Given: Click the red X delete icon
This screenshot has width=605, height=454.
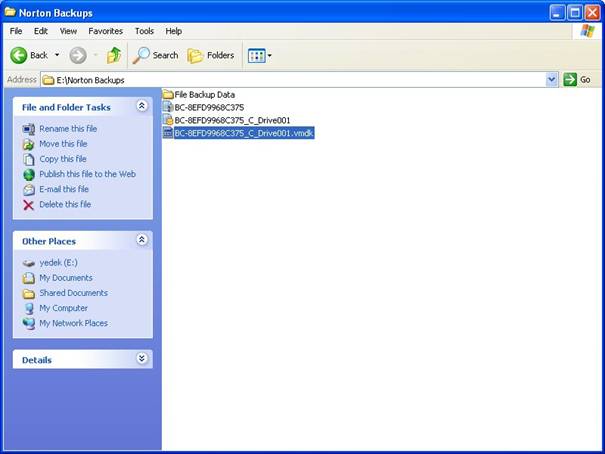Looking at the screenshot, I should (29, 205).
